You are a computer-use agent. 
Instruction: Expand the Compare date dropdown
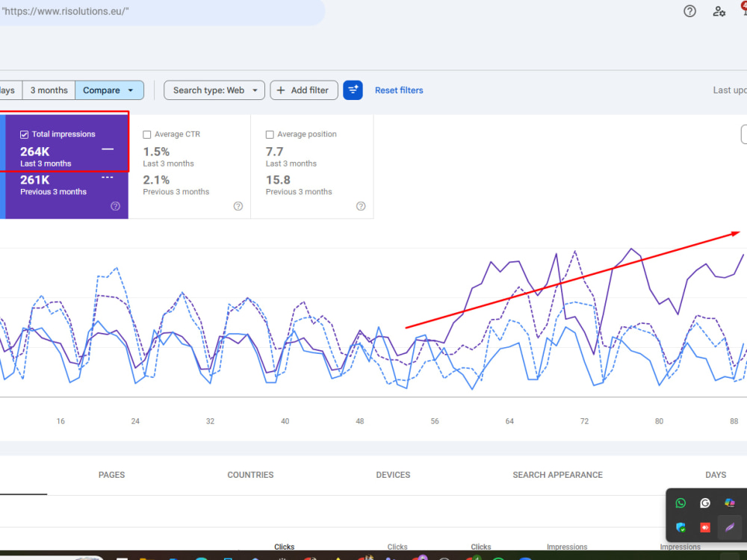pos(109,90)
